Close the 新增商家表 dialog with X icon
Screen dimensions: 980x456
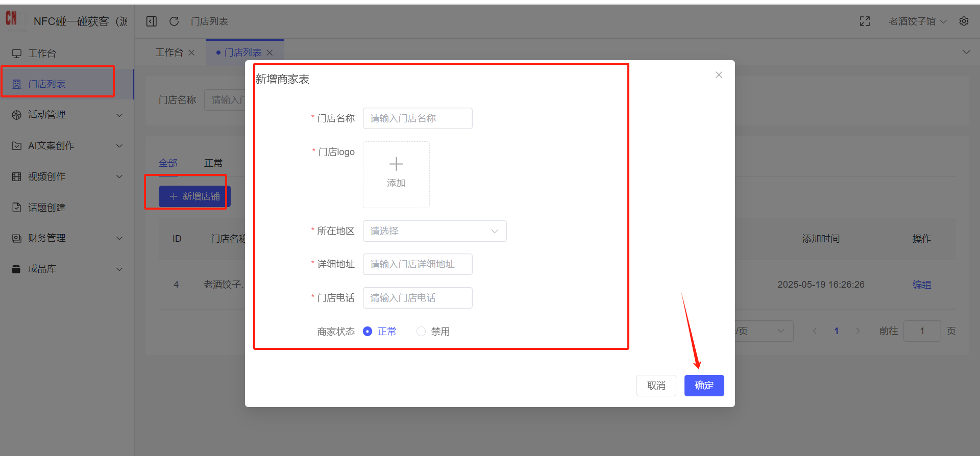(x=719, y=75)
